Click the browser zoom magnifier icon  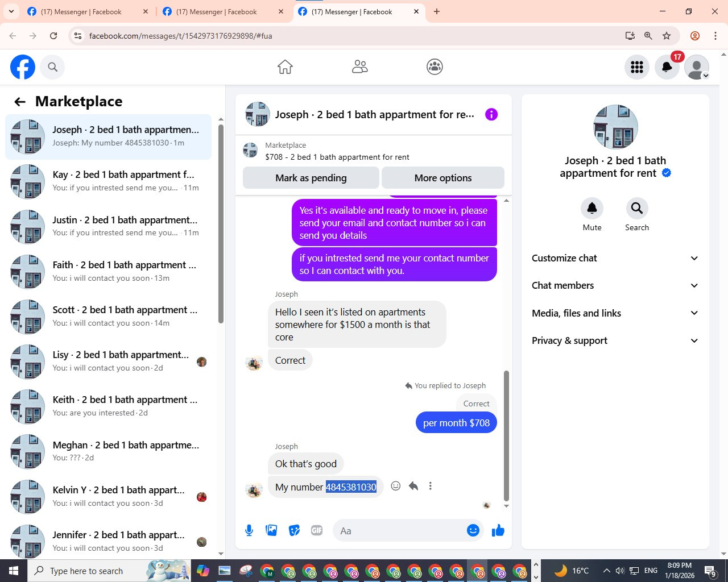(x=648, y=36)
